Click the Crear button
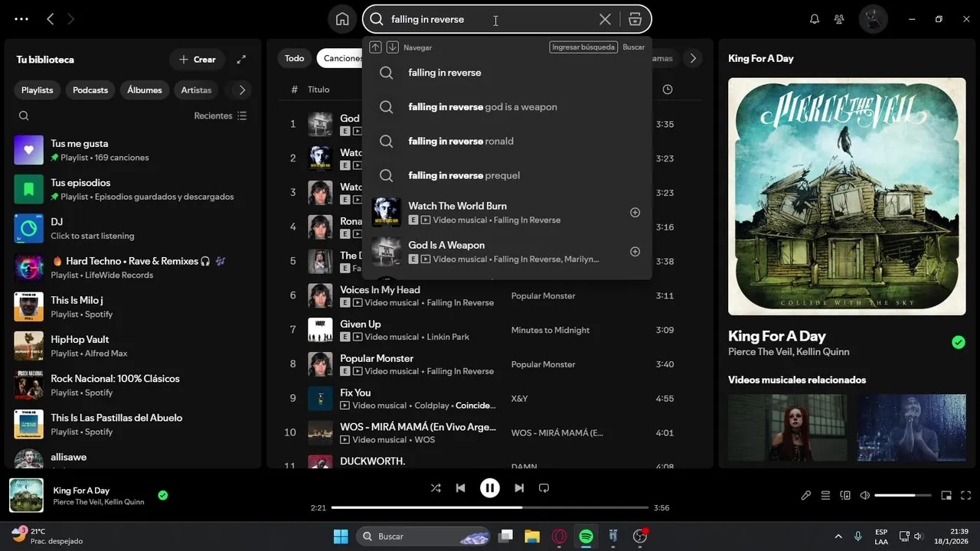The height and width of the screenshot is (551, 980). point(198,59)
